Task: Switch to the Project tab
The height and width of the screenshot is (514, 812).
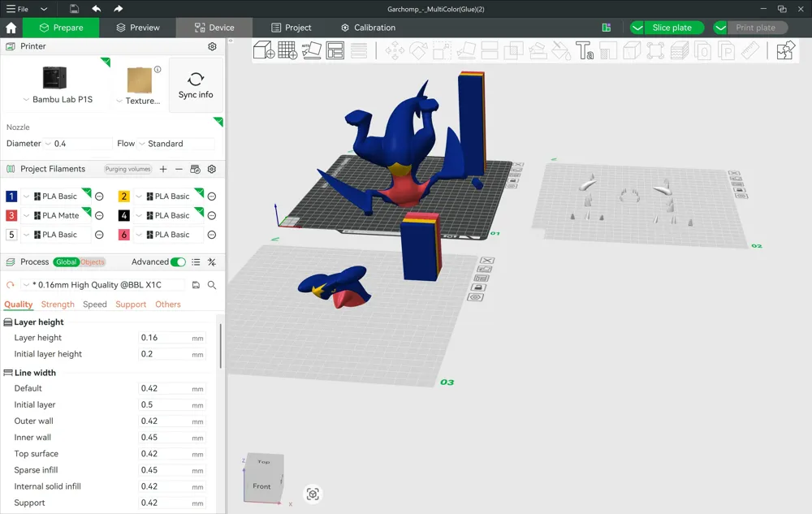Action: 292,28
